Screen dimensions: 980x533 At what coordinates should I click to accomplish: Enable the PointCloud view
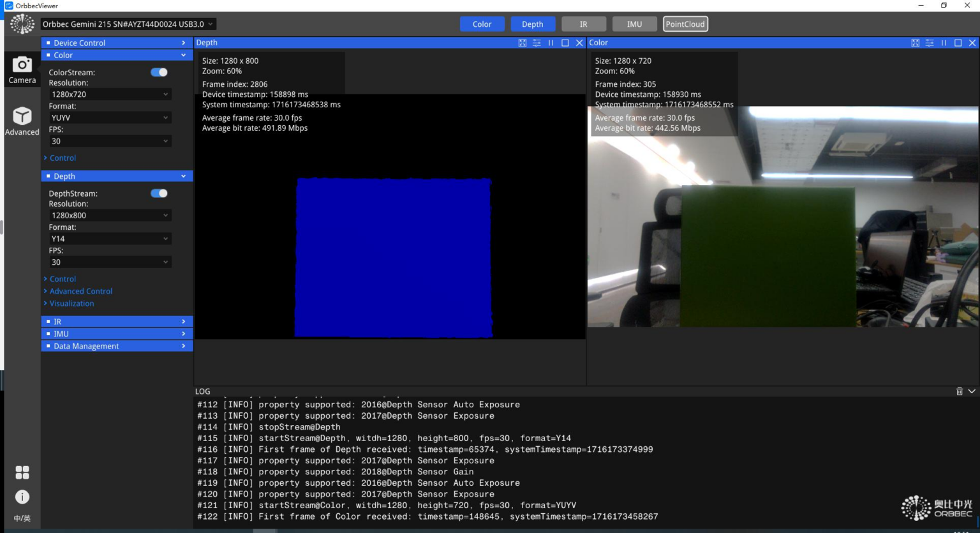pos(685,24)
